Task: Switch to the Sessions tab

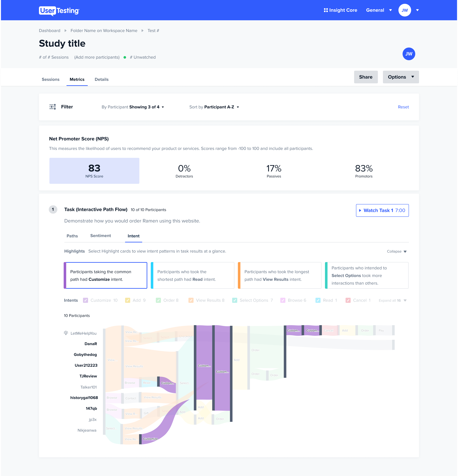Action: click(x=51, y=79)
